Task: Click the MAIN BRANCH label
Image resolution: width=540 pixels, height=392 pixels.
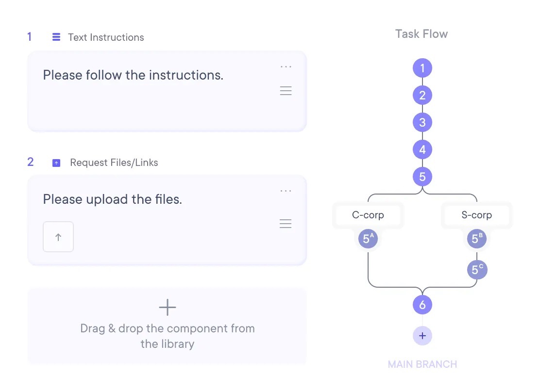Action: [x=422, y=364]
